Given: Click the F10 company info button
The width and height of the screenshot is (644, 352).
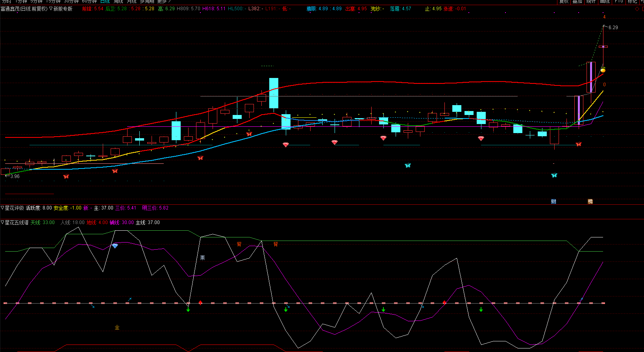Looking at the screenshot, I should point(619,2).
